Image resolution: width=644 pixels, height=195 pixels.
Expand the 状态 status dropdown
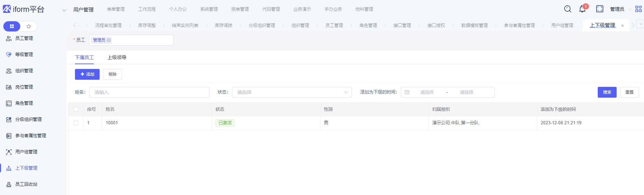click(291, 92)
